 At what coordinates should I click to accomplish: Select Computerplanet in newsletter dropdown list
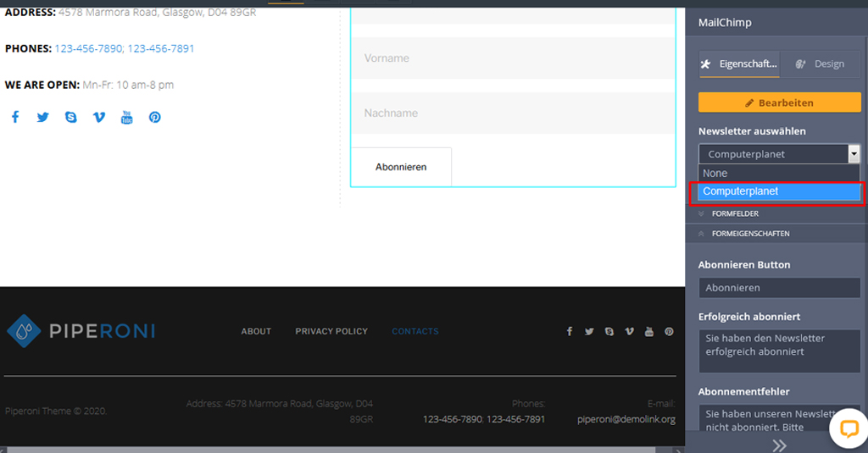778,191
